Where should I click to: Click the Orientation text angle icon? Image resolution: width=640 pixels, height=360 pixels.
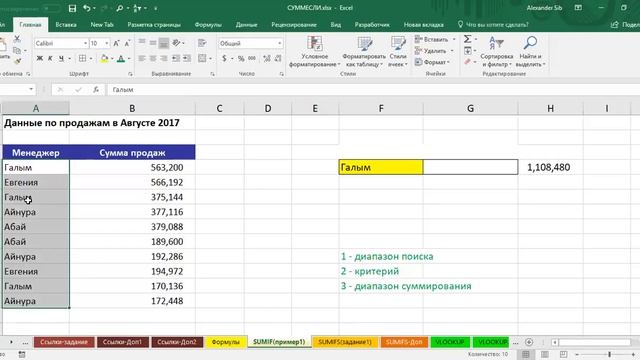click(x=176, y=43)
